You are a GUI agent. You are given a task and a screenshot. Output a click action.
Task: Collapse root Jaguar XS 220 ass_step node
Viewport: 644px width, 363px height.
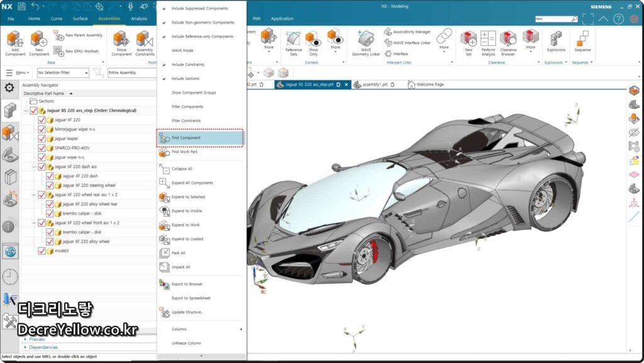[x=26, y=111]
